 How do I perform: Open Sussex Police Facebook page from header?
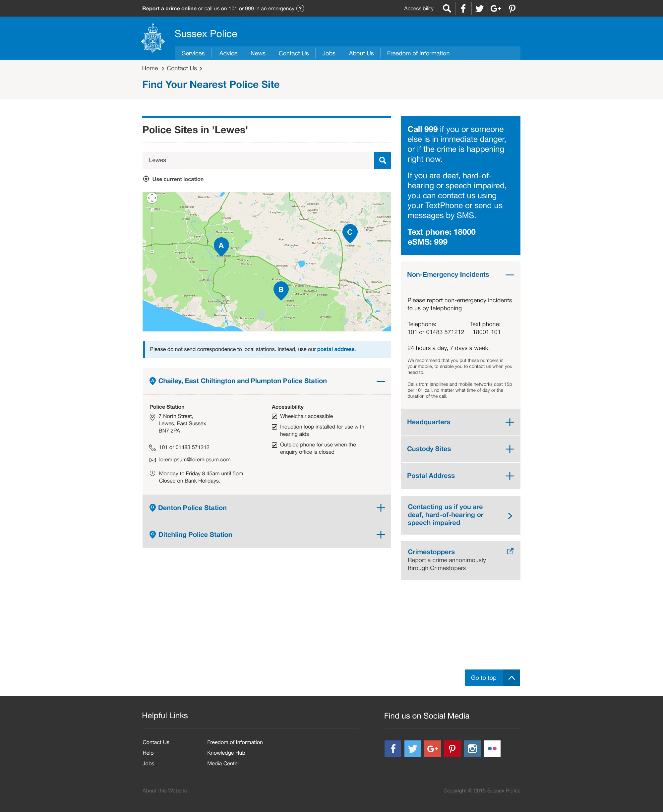click(x=463, y=8)
